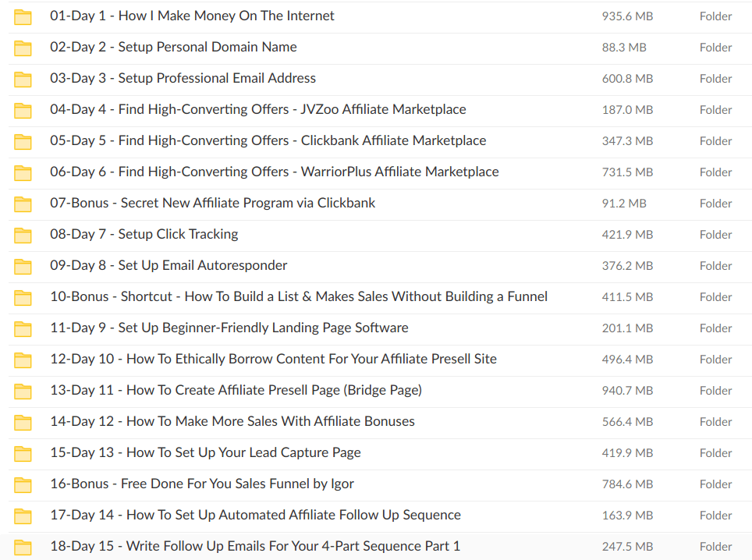Image resolution: width=752 pixels, height=560 pixels.
Task: Click the folder icon beside 18-Day 15 entry
Action: click(23, 547)
